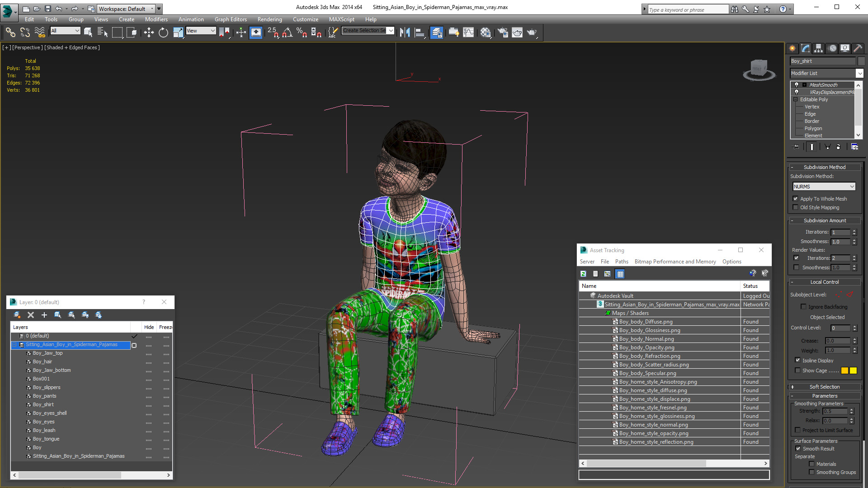Toggle the Window/Crossing selection icon
Screen dimensions: 868x488
pyautogui.click(x=132, y=32)
